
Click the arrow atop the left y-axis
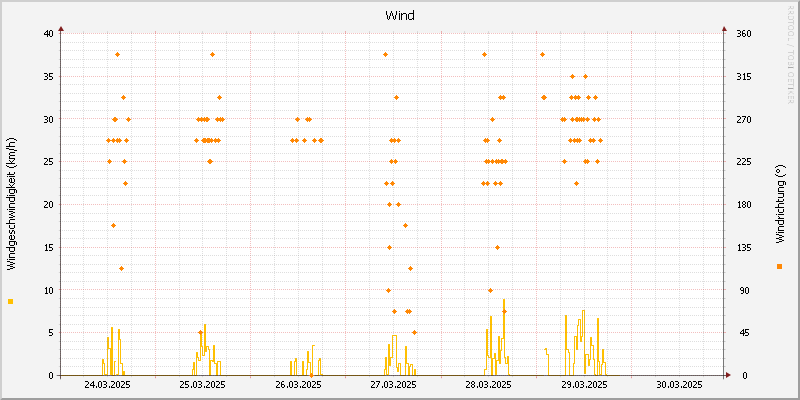pos(61,29)
